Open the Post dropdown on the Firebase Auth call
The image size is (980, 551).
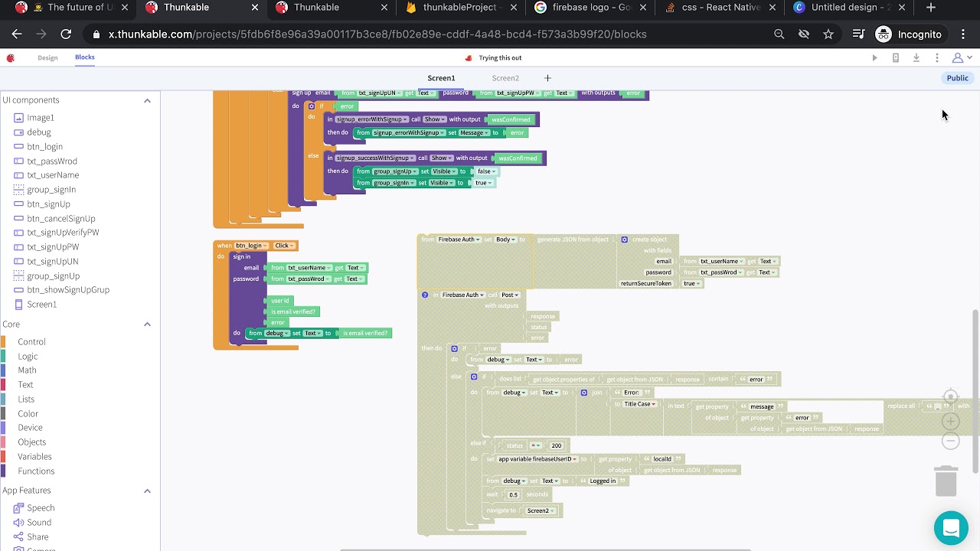tap(510, 295)
